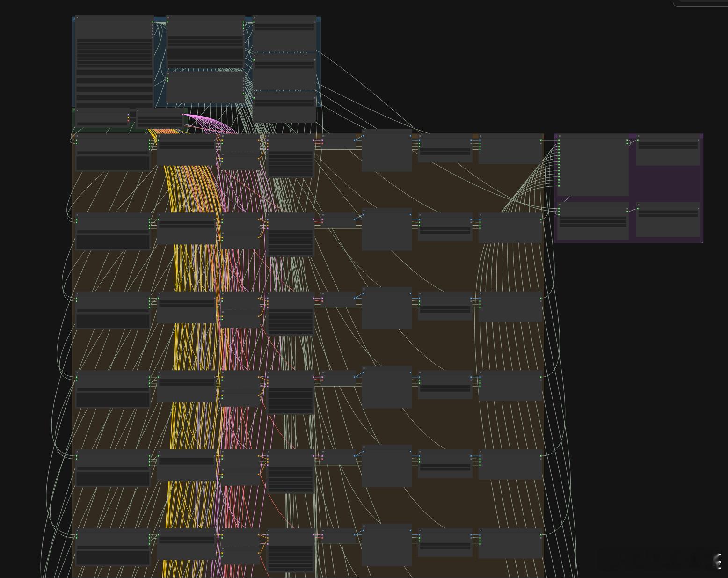The width and height of the screenshot is (728, 578).
Task: Collapse the left node in the green group
Action: pos(77,110)
